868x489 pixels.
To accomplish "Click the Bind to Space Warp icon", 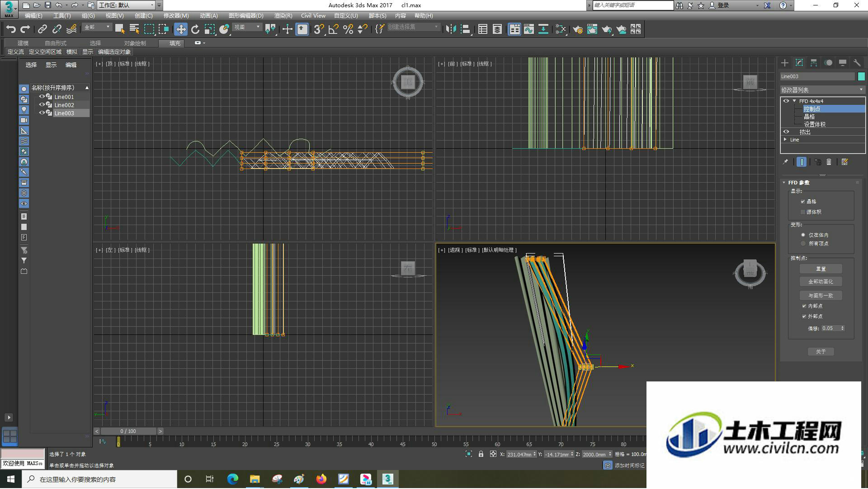I will (71, 29).
